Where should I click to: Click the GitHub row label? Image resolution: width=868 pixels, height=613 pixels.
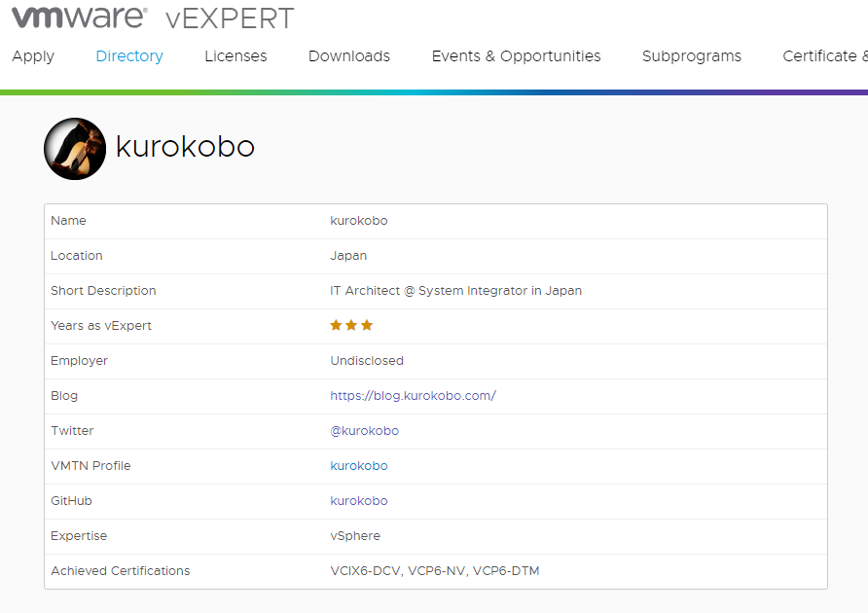click(x=71, y=500)
